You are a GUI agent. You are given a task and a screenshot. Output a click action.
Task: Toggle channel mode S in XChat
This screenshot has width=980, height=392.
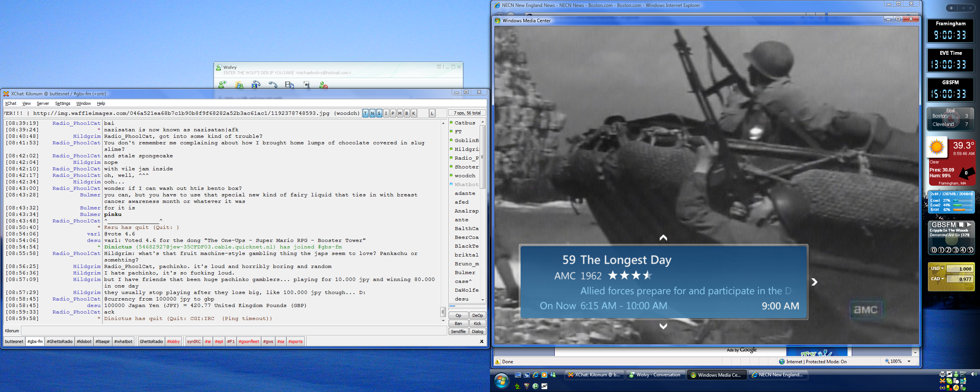tap(379, 113)
